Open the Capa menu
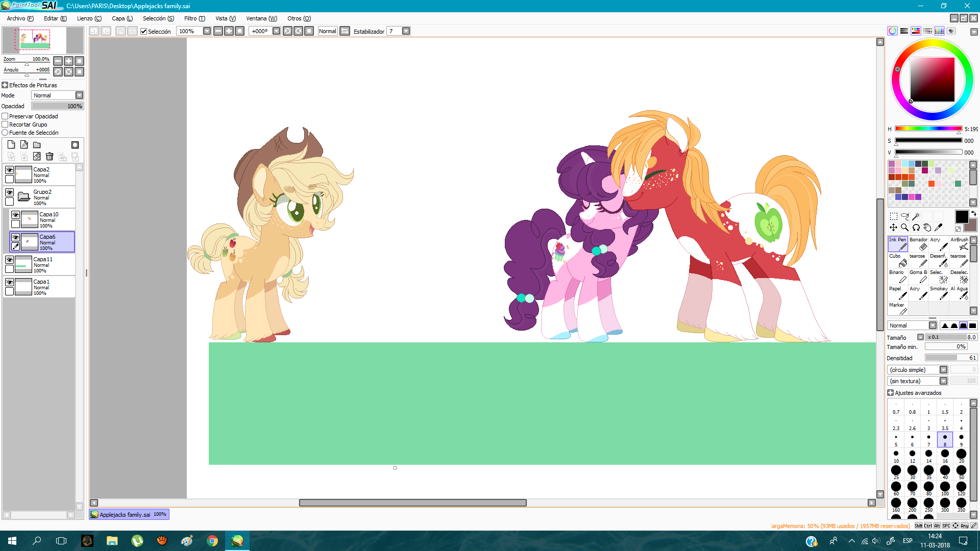980x551 pixels. (122, 18)
